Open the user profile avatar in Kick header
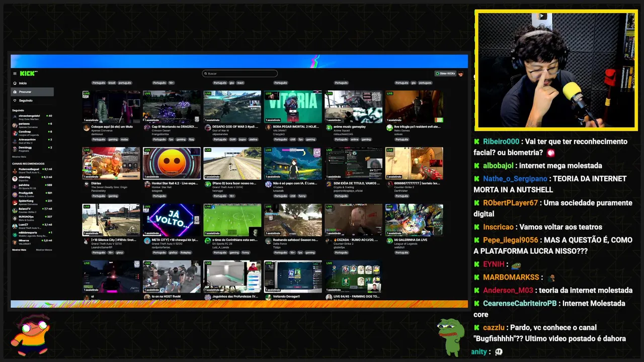 pos(461,74)
